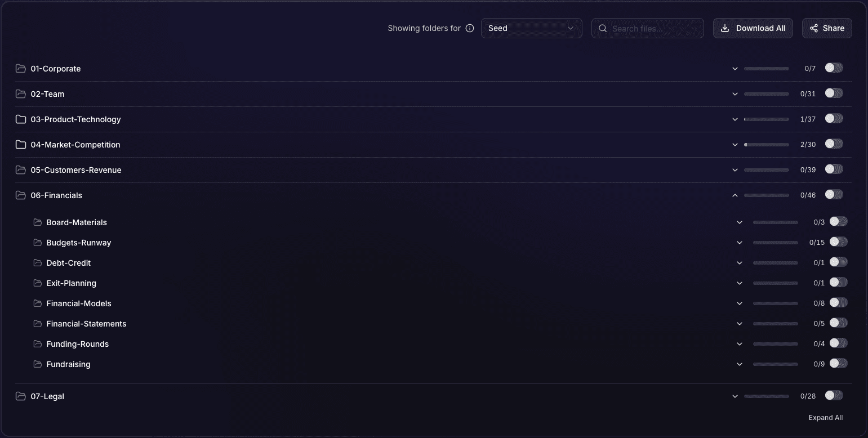
Task: Click the 04-Market-Competition folder icon
Action: pos(21,145)
